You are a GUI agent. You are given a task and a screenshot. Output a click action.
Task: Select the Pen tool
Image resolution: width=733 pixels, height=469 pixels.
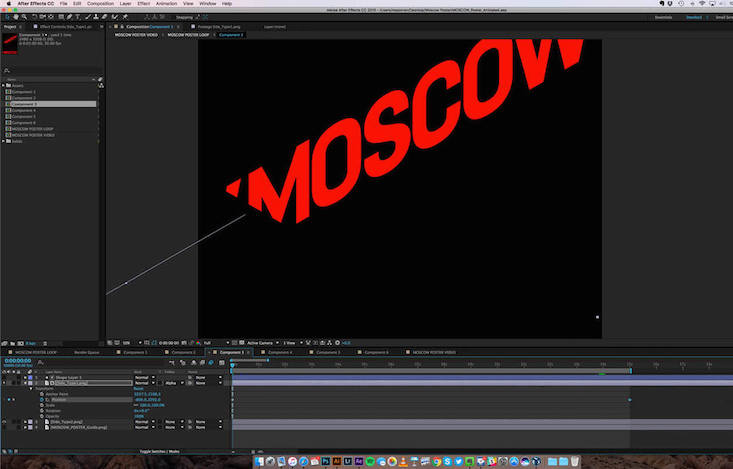69,17
